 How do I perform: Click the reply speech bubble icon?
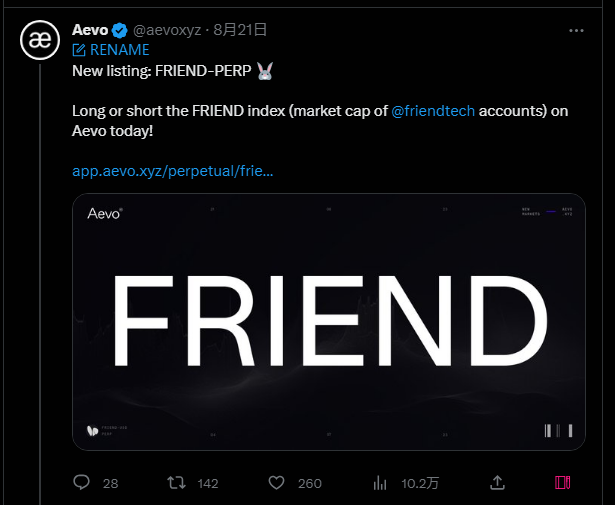[x=82, y=483]
